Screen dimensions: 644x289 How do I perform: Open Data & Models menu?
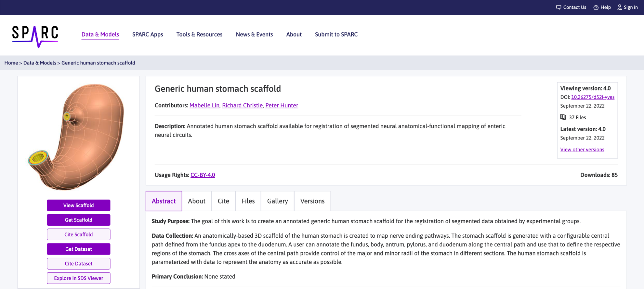100,35
